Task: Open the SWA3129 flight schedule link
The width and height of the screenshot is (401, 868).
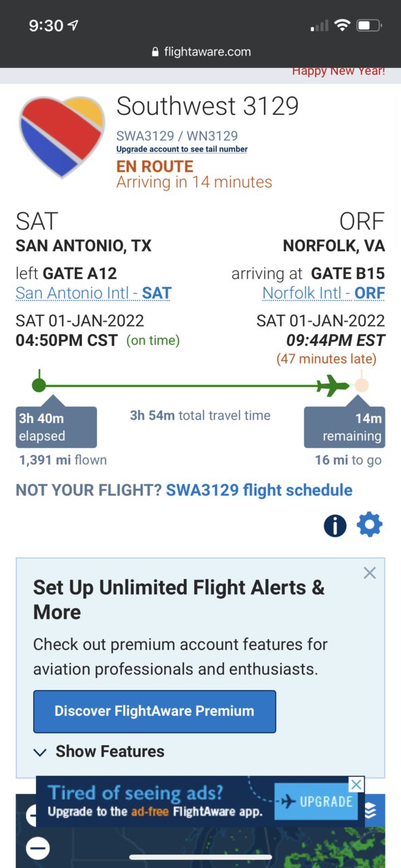Action: point(259,490)
